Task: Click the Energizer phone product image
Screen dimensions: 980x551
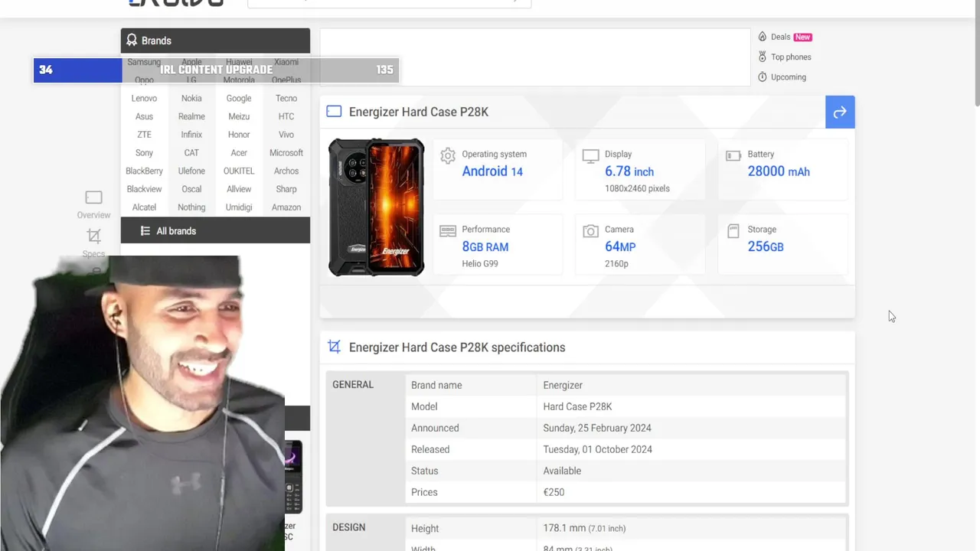Action: pyautogui.click(x=376, y=207)
